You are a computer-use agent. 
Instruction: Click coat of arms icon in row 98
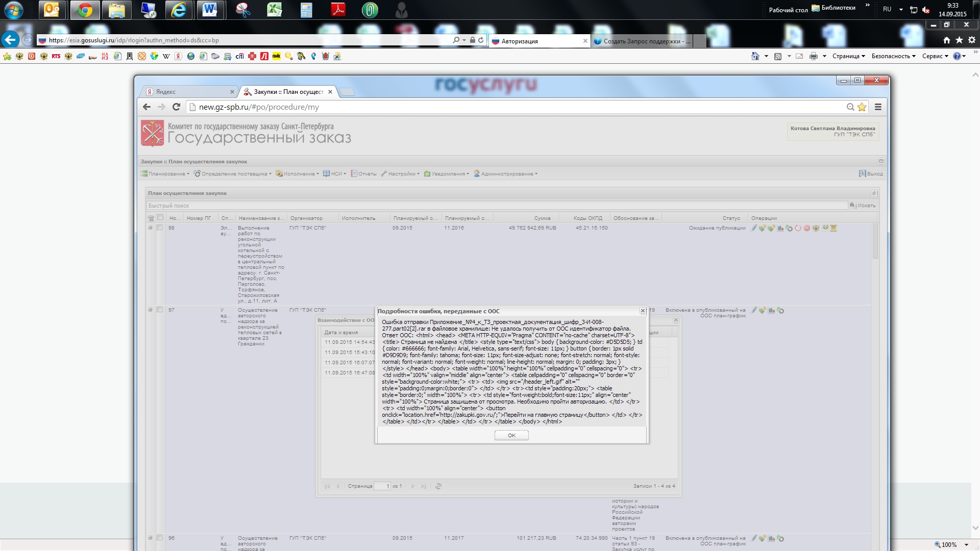[x=816, y=228]
